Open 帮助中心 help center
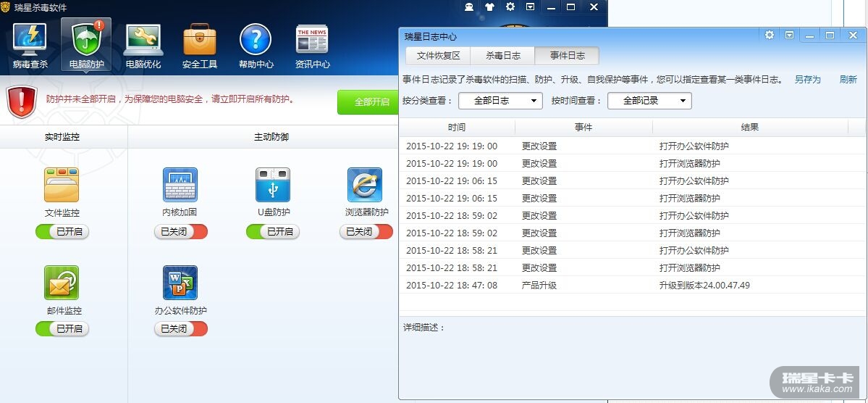 [256, 46]
